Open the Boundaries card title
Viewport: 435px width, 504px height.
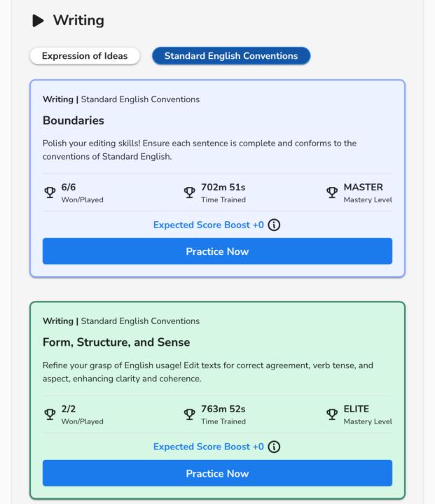74,120
